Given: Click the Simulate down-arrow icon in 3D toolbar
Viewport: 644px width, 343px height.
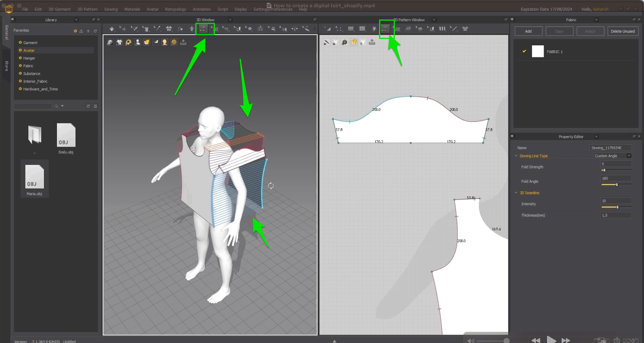Looking at the screenshot, I should click(x=112, y=29).
